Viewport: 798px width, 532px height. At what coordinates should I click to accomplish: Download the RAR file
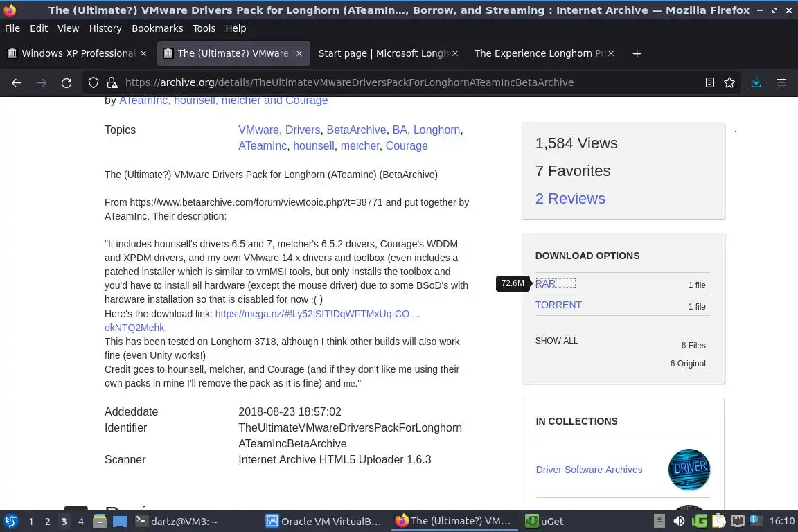[545, 283]
